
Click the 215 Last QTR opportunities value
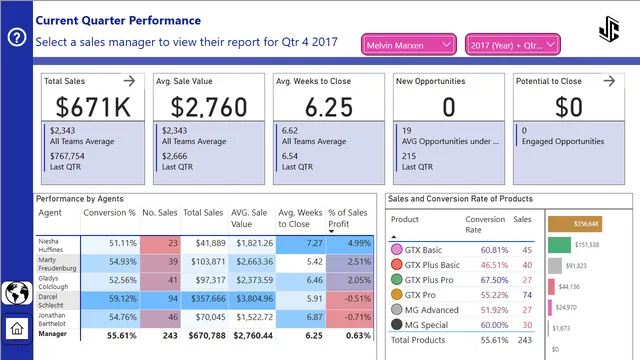tap(409, 156)
